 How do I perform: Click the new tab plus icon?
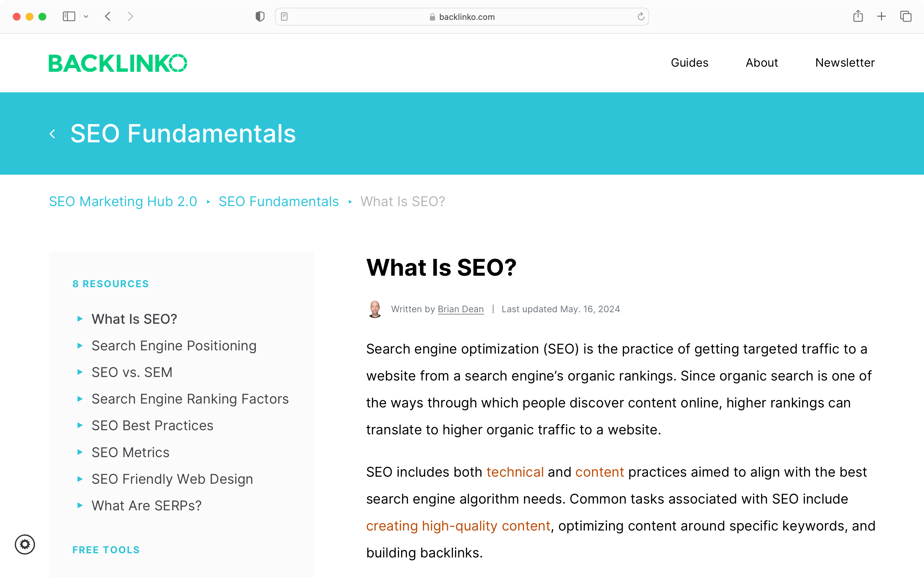[881, 16]
